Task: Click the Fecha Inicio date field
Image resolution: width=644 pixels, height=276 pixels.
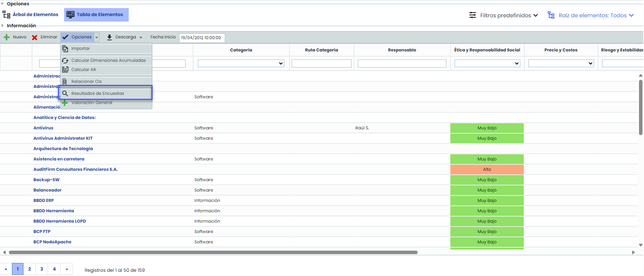Action: click(202, 38)
